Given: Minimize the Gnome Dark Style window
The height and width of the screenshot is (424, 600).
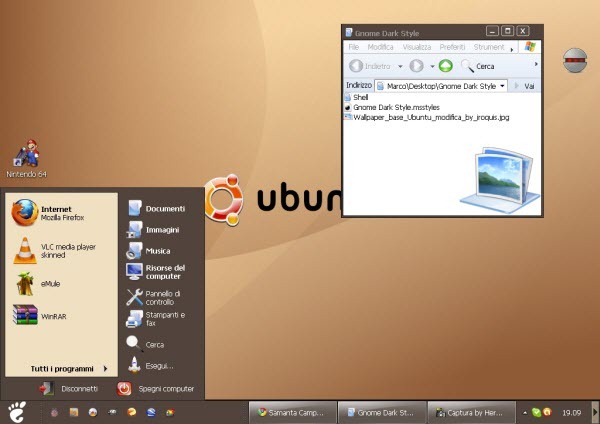Looking at the screenshot, I should (492, 31).
